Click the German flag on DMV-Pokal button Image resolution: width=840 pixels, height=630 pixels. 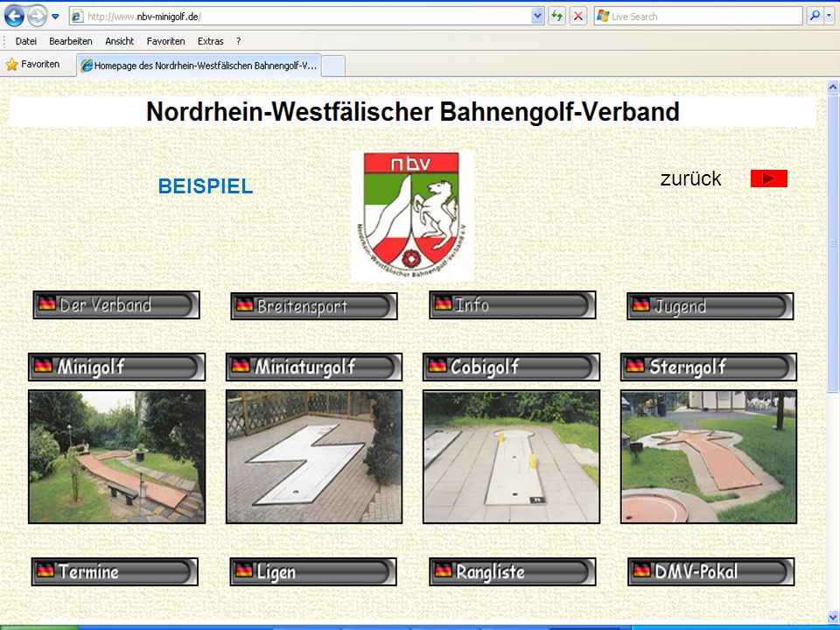[641, 570]
